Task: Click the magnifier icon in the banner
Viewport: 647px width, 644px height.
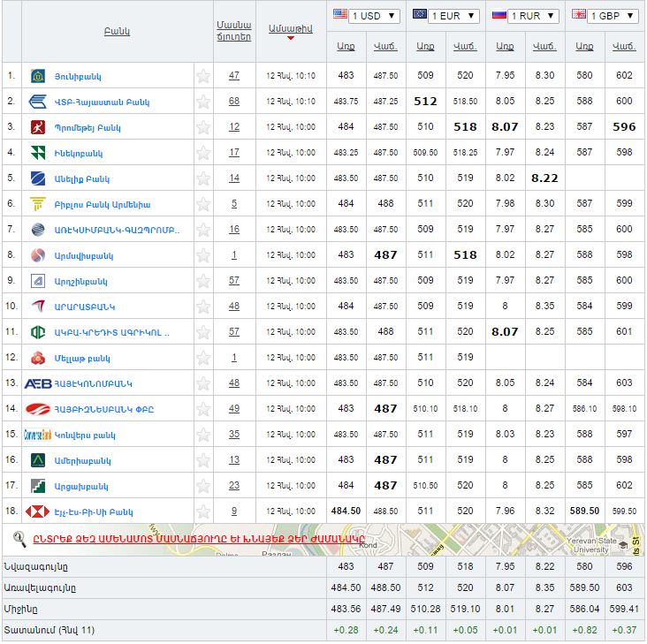Action: (19, 538)
